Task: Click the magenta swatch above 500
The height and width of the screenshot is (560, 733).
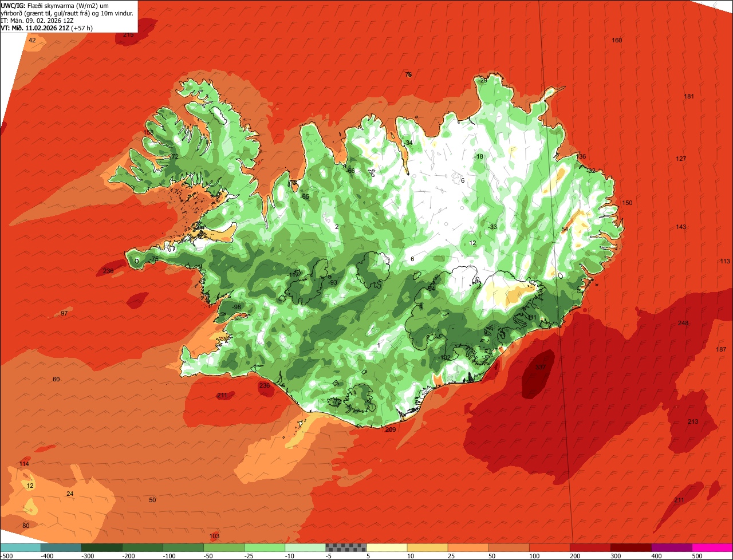Action: coord(712,547)
